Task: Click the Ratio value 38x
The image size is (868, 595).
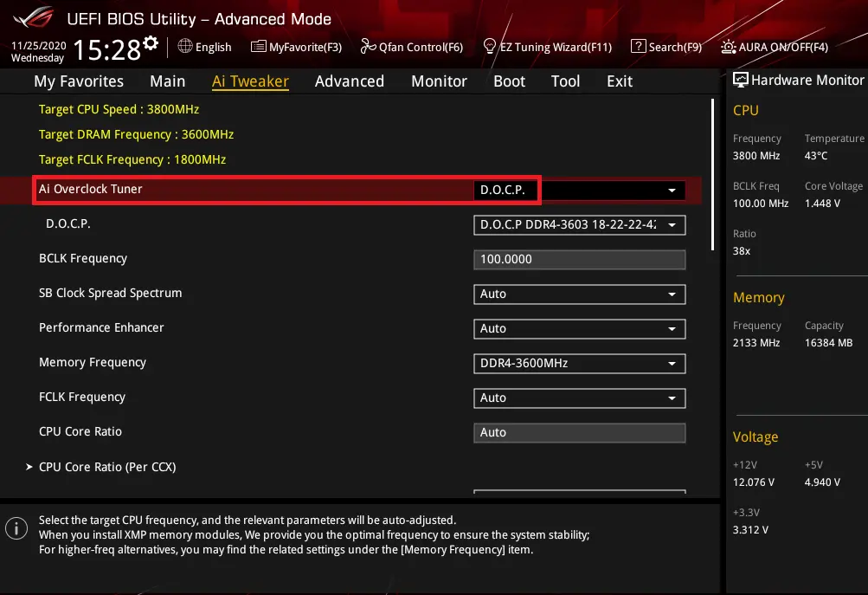Action: [742, 251]
